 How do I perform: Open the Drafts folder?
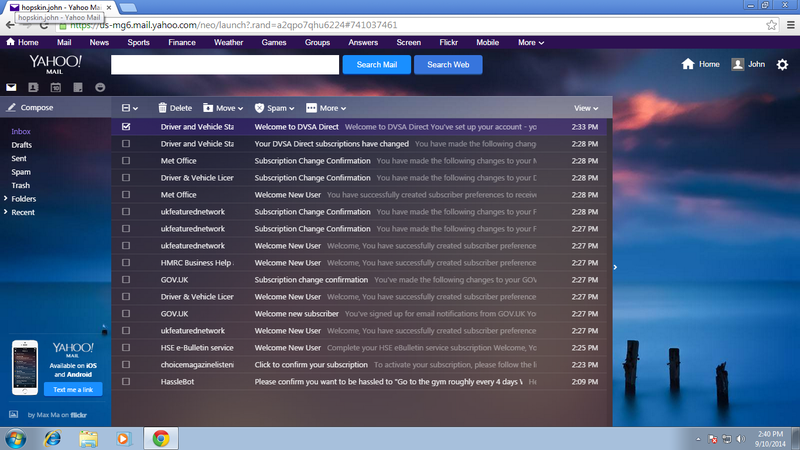click(21, 145)
